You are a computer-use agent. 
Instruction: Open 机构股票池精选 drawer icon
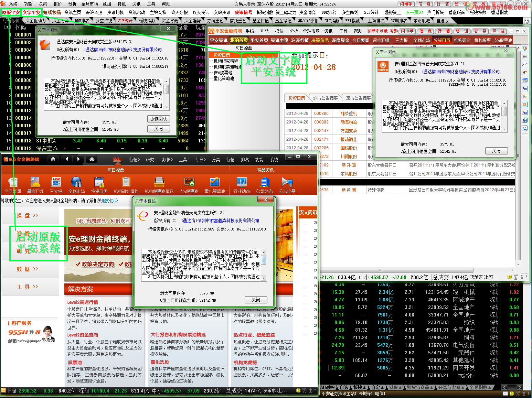[159, 182]
